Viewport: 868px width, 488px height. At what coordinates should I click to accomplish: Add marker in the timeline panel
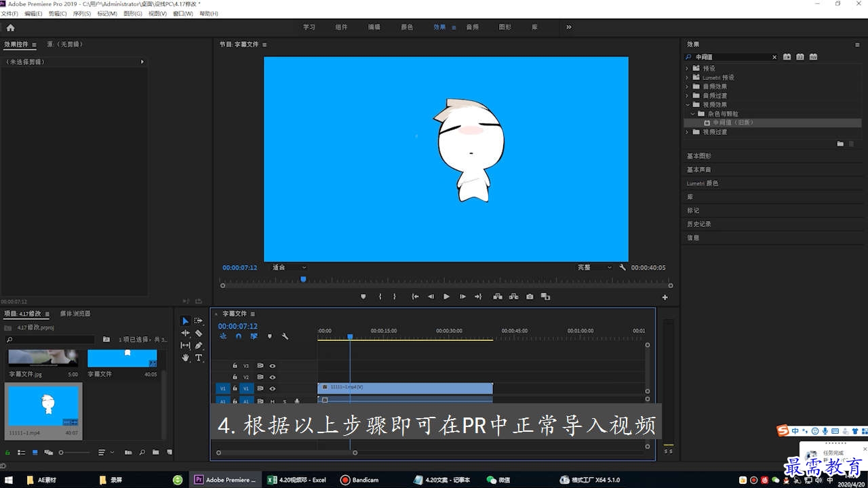pos(269,336)
